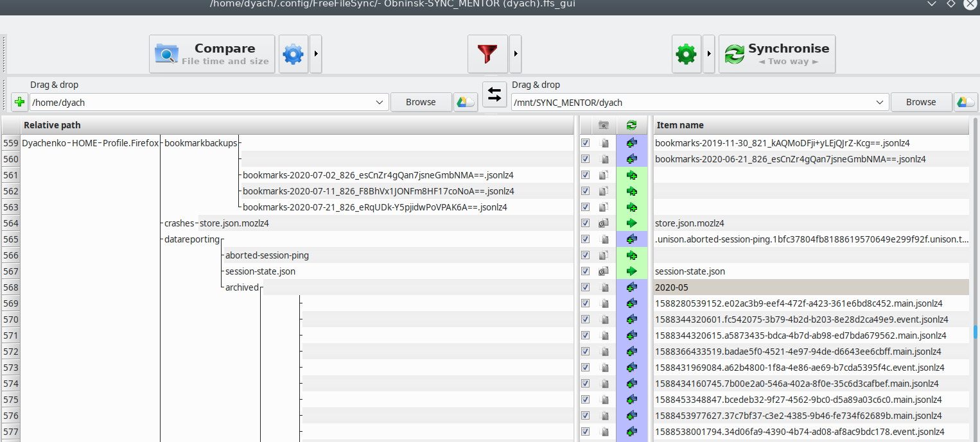Screen dimensions: 980x442
Task: Click the category column header icon
Action: point(604,125)
